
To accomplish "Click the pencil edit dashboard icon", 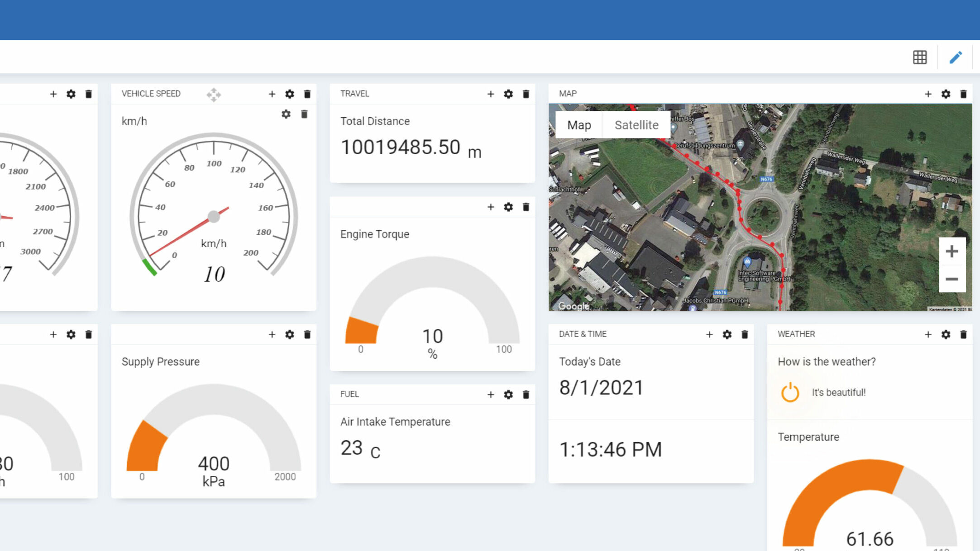I will (x=956, y=57).
